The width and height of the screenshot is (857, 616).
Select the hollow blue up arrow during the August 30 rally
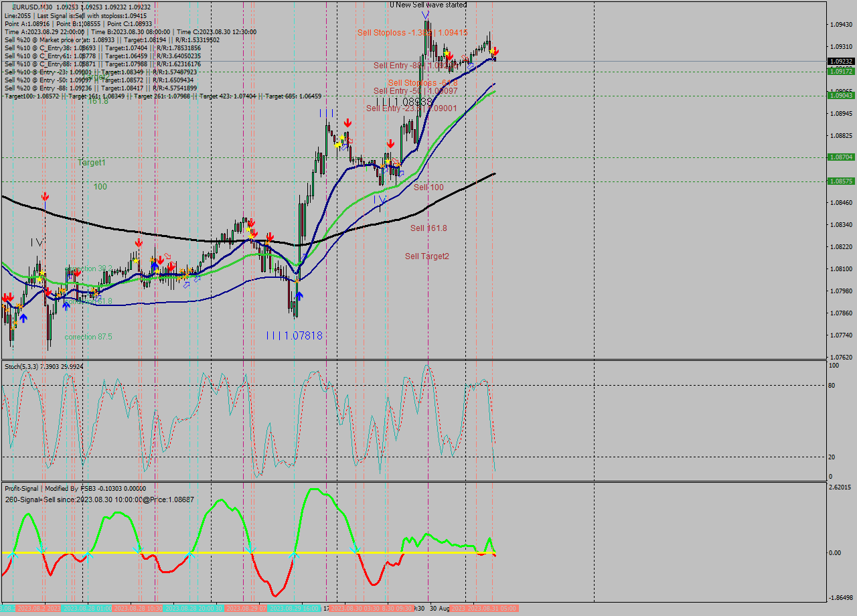[470, 66]
